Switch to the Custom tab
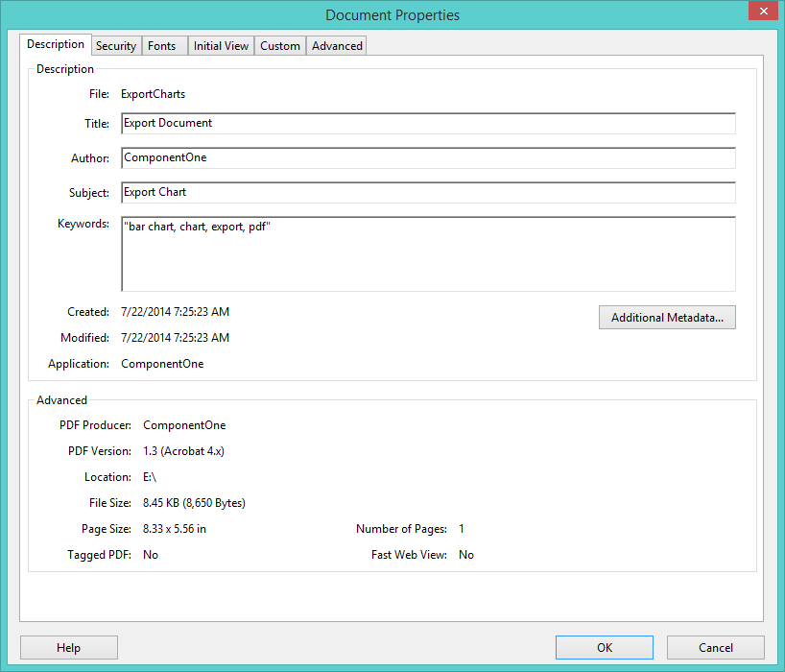Image resolution: width=785 pixels, height=672 pixels. coord(279,45)
